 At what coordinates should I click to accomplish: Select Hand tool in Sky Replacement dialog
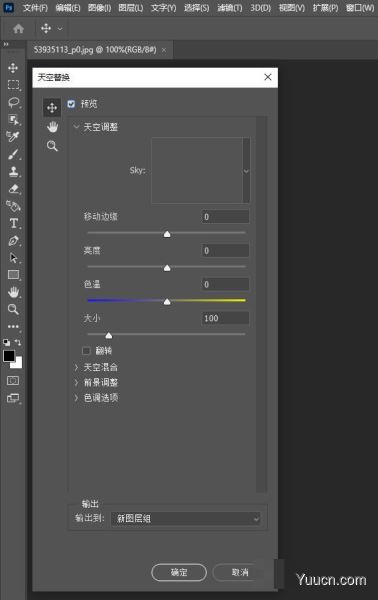(x=52, y=127)
